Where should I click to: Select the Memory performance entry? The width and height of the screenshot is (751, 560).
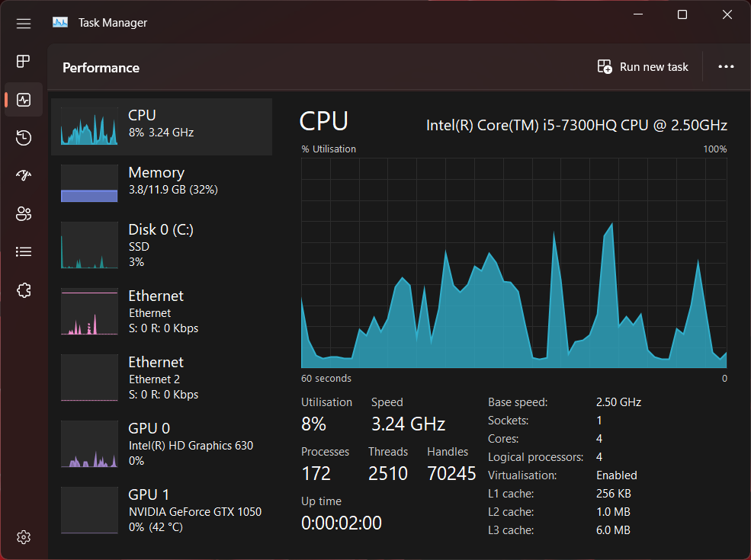(x=162, y=184)
